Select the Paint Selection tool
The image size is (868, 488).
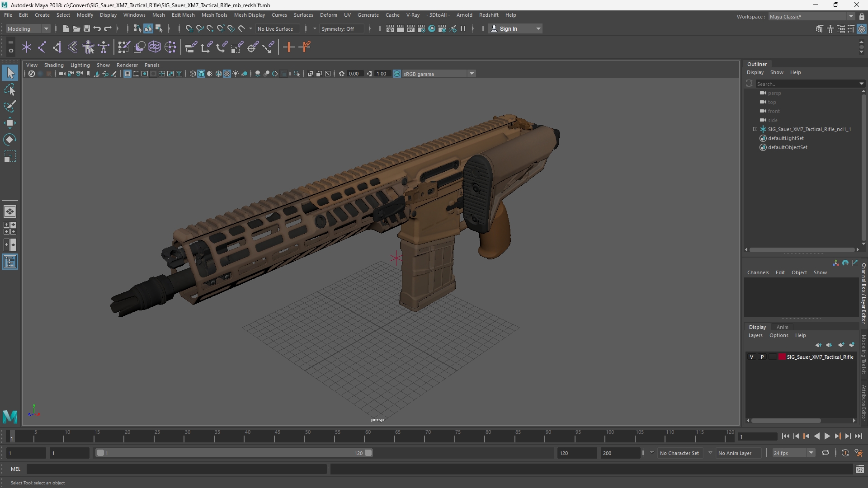coord(10,106)
